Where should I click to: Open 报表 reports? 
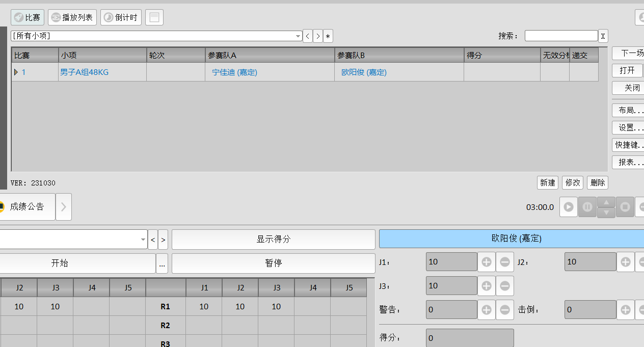(628, 163)
